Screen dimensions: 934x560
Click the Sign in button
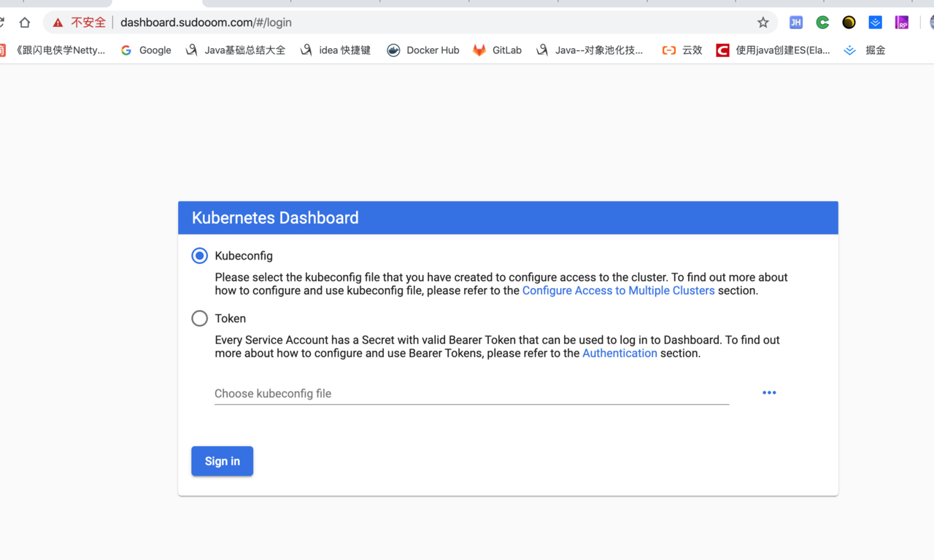click(x=223, y=461)
